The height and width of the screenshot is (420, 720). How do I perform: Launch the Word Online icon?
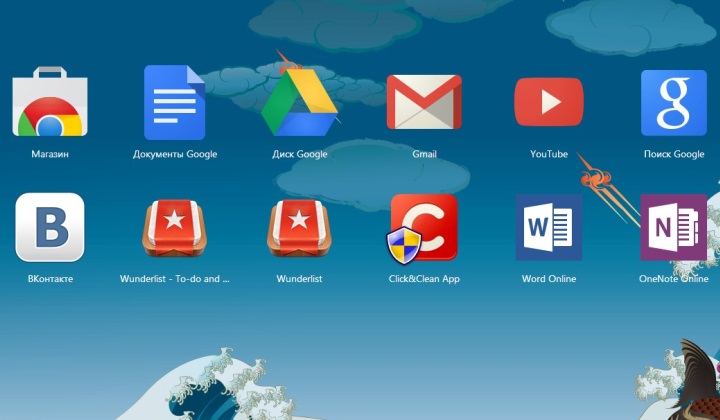549,227
